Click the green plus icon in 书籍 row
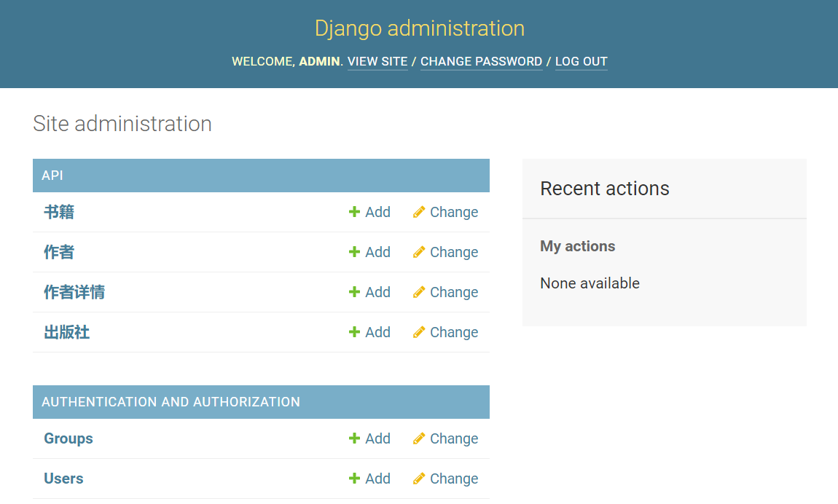 [354, 212]
